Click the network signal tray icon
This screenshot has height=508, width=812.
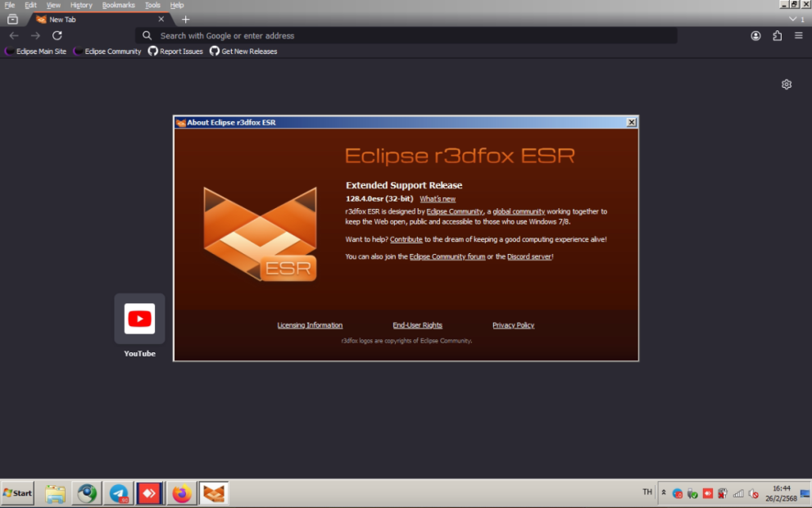[738, 493]
